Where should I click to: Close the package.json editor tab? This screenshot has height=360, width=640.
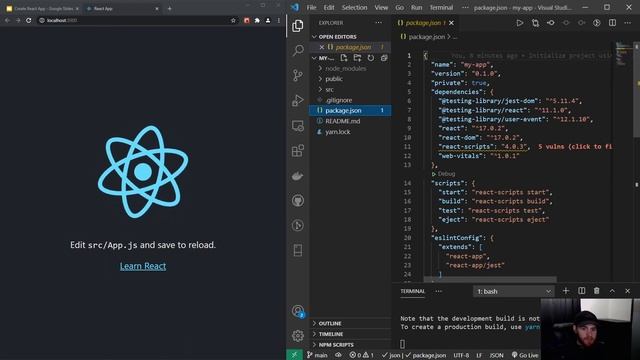[x=451, y=23]
